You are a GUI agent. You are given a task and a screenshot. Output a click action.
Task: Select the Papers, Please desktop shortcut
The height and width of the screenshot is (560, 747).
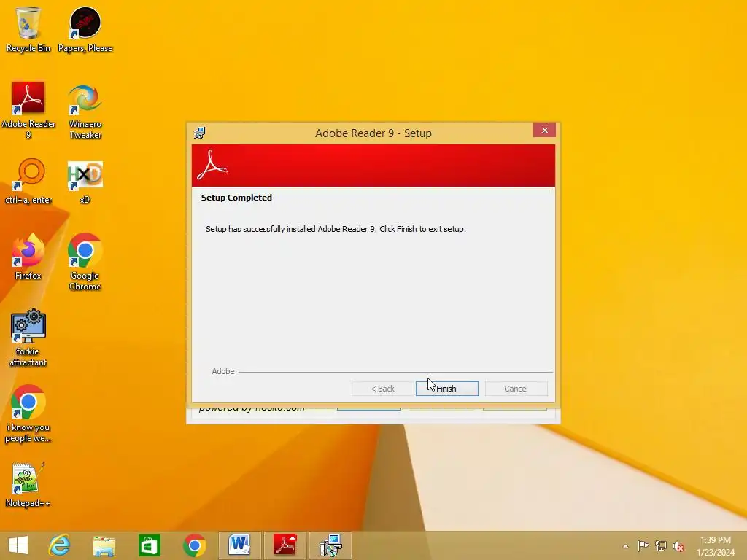pyautogui.click(x=85, y=29)
